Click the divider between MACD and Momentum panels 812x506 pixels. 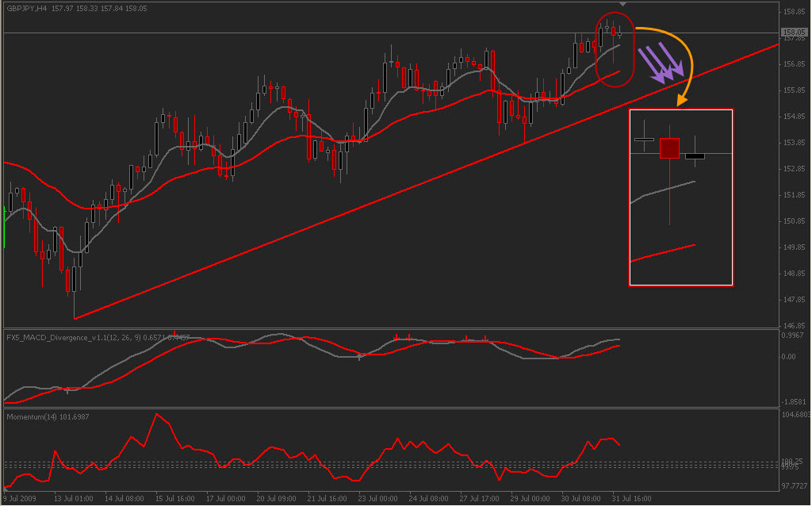(389, 408)
